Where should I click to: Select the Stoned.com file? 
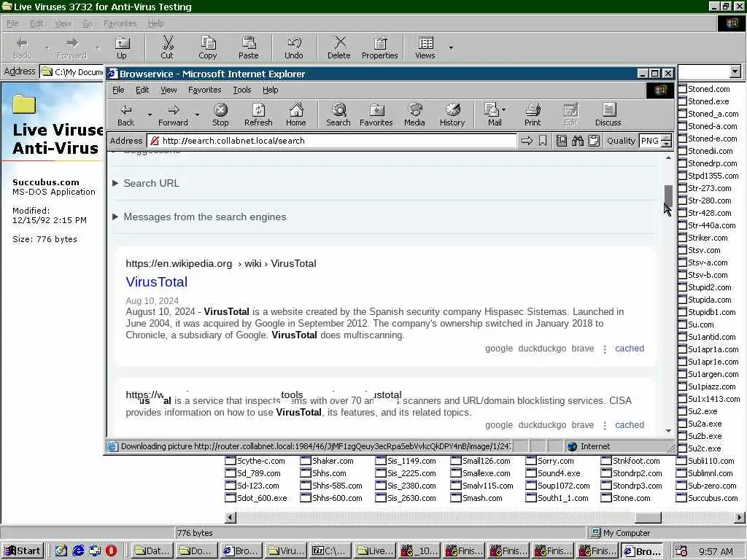pos(704,88)
